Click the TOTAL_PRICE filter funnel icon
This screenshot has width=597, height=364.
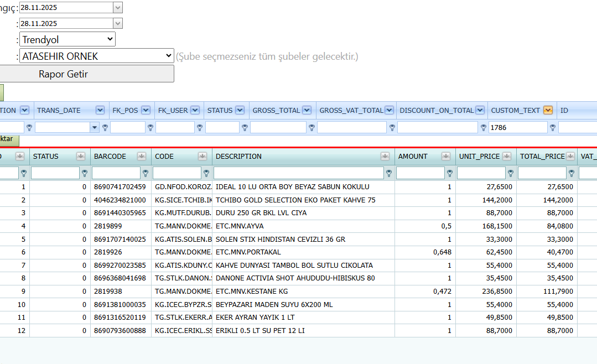pyautogui.click(x=572, y=173)
